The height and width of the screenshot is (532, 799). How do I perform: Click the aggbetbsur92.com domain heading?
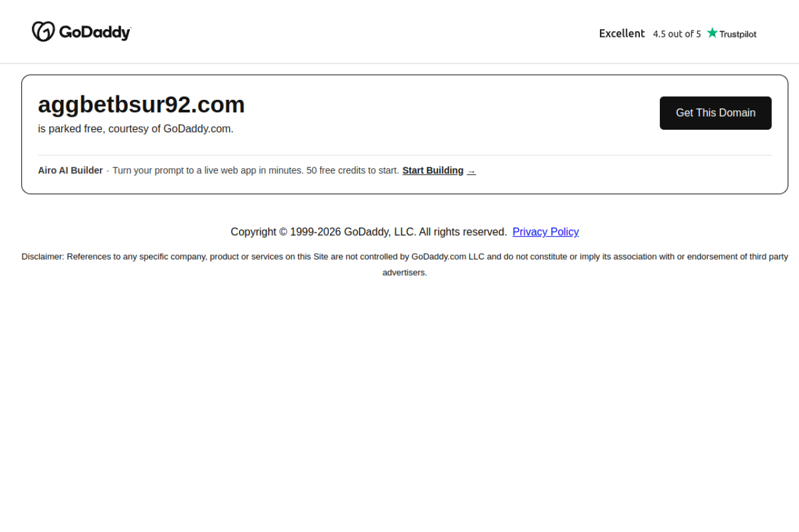point(141,105)
